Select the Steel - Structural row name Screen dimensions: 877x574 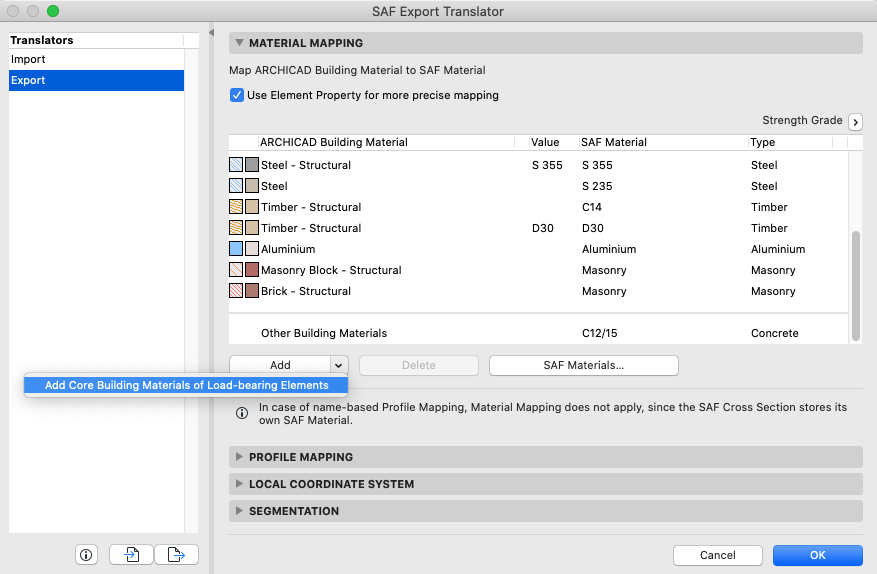[x=306, y=165]
